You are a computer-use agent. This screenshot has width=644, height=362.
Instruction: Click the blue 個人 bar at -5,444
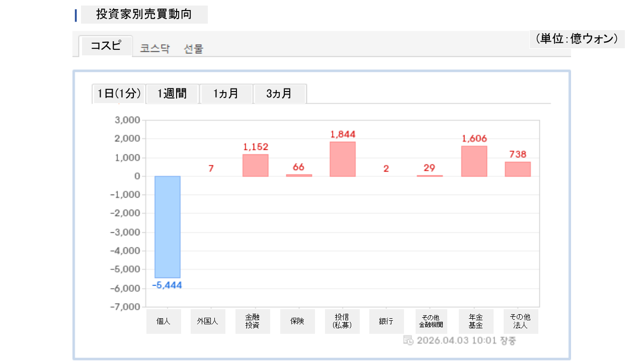click(x=167, y=227)
